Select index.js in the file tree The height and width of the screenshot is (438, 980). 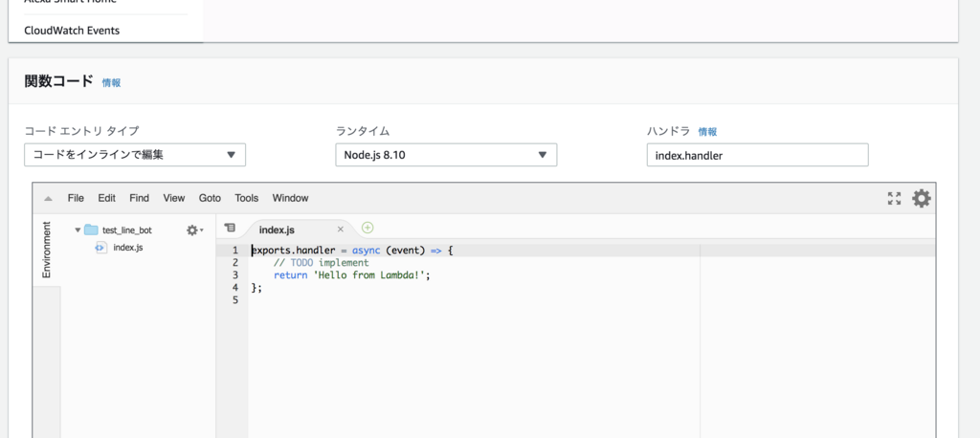click(128, 248)
